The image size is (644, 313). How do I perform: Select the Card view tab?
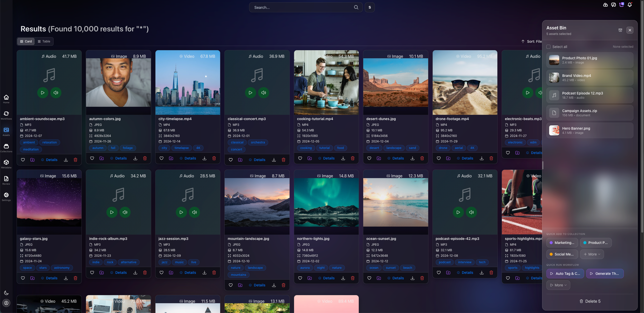26,41
